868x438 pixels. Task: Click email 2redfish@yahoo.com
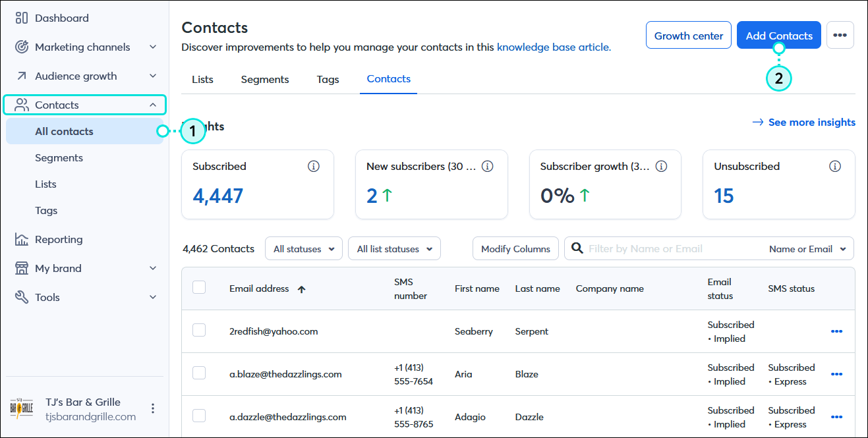click(x=274, y=331)
